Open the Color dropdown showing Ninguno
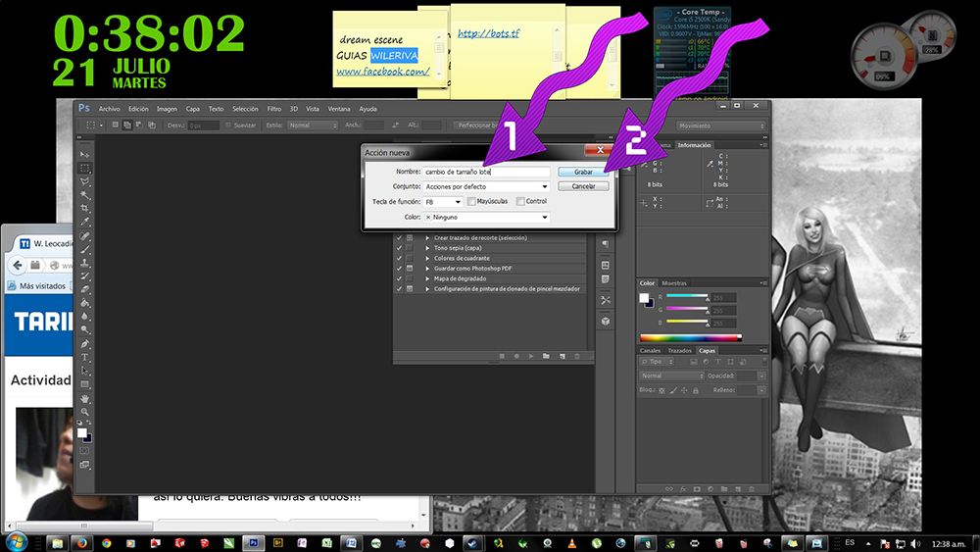 pos(486,217)
